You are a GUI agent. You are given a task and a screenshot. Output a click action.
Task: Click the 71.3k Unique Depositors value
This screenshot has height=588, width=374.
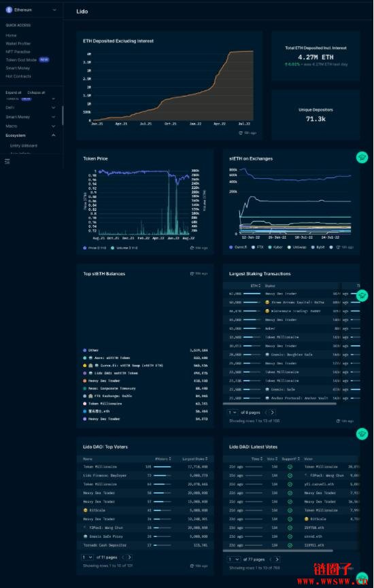pos(316,119)
